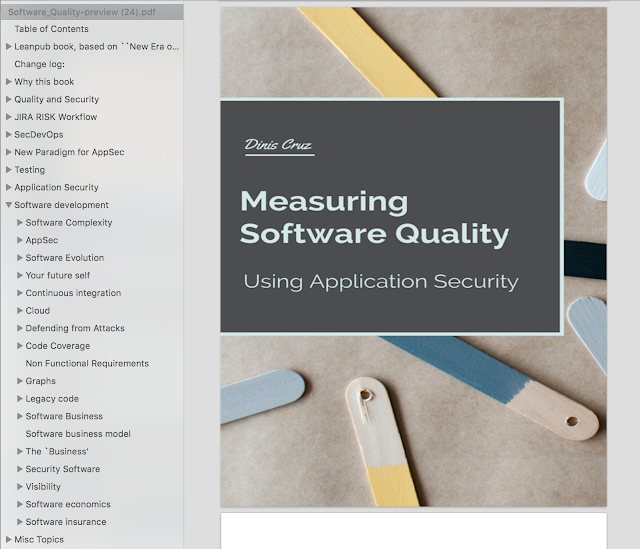Open Legacy code label
Image resolution: width=640 pixels, height=549 pixels.
point(52,398)
